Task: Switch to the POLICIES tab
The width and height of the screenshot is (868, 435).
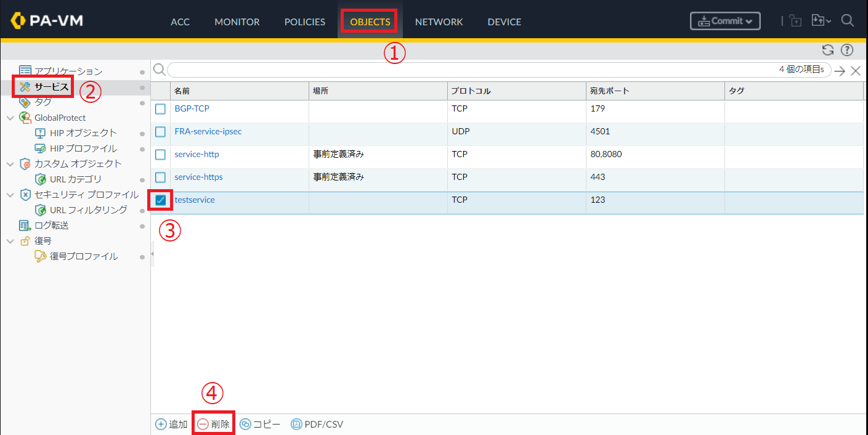Action: point(304,22)
